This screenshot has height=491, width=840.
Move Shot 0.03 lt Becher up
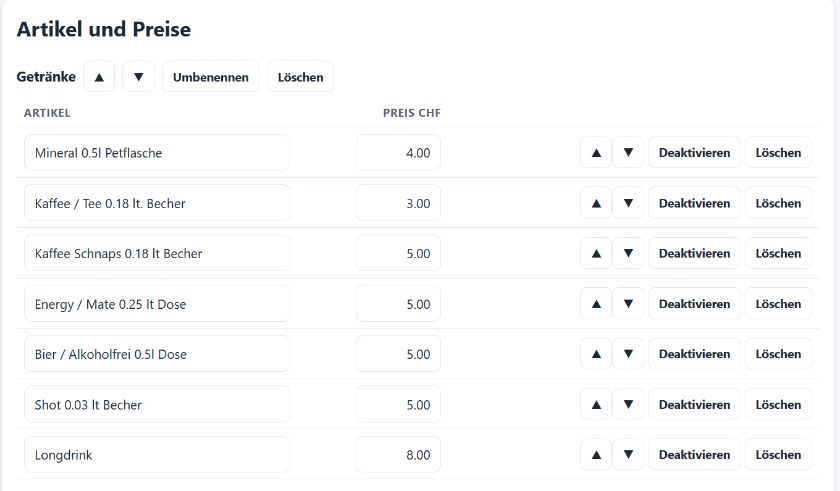pos(596,404)
